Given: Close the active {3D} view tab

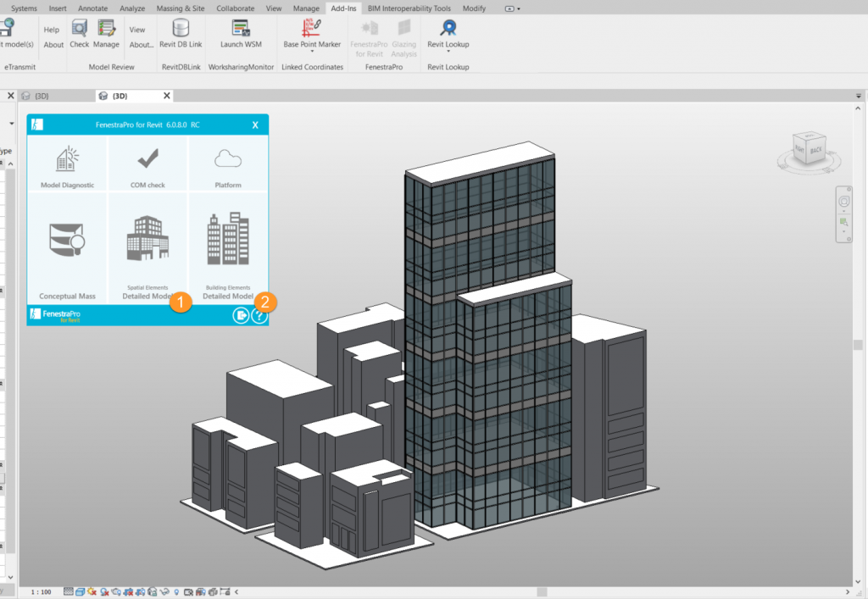Looking at the screenshot, I should 167,96.
